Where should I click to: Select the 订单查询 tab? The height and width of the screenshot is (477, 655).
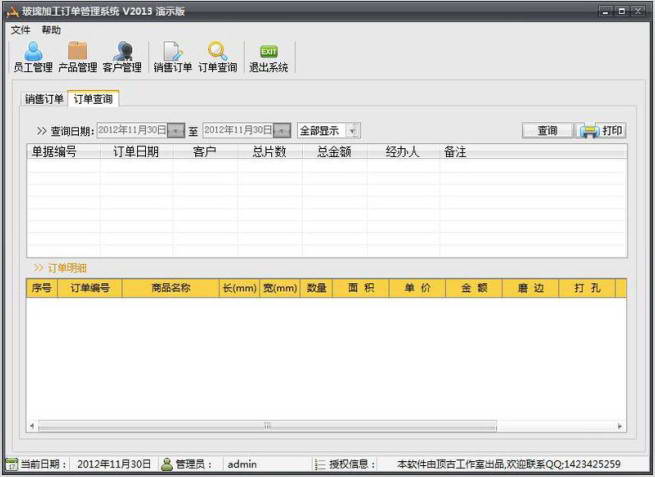coord(93,99)
